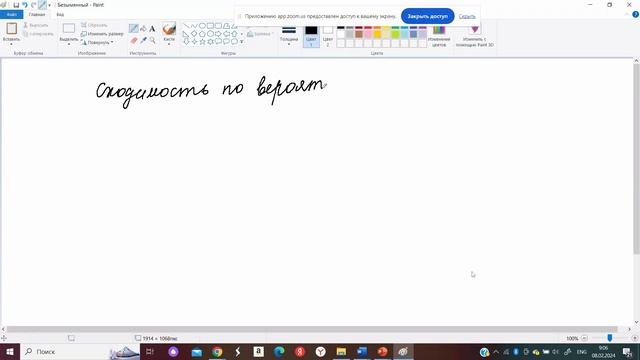Switch to the Home (Главная) tab

tap(37, 15)
